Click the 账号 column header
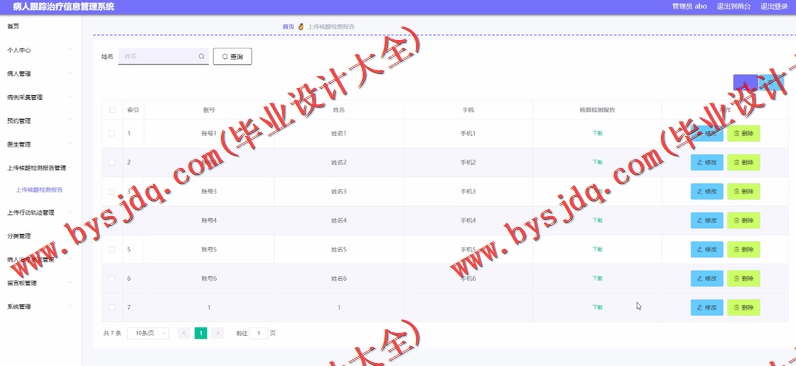The image size is (796, 366). pyautogui.click(x=209, y=110)
